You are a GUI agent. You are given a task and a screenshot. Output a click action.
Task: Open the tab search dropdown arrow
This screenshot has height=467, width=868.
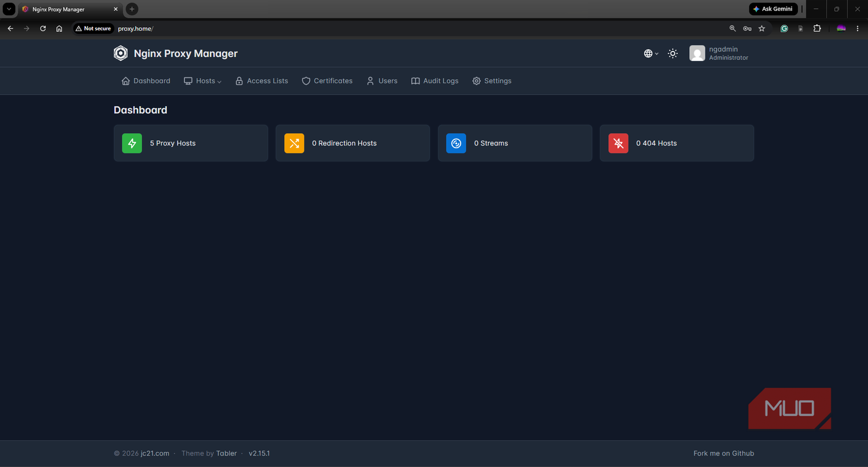point(9,9)
